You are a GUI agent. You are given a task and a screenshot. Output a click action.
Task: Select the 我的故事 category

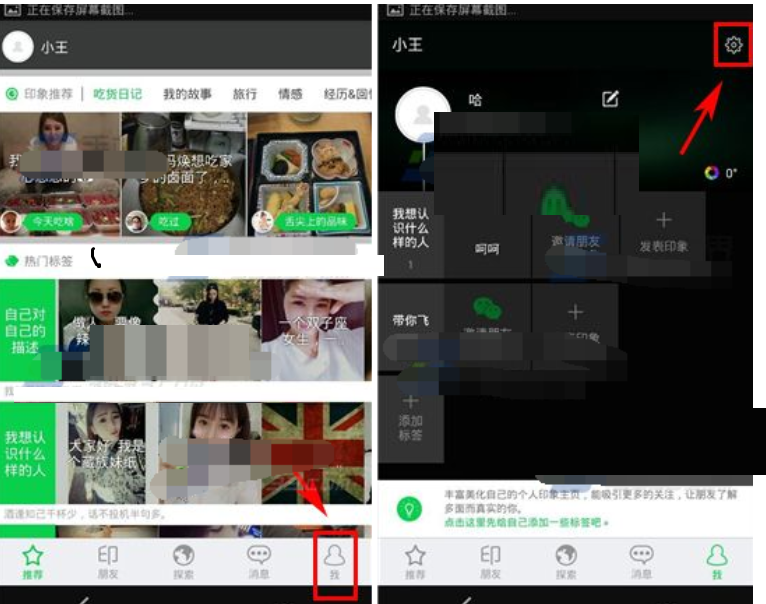[187, 94]
